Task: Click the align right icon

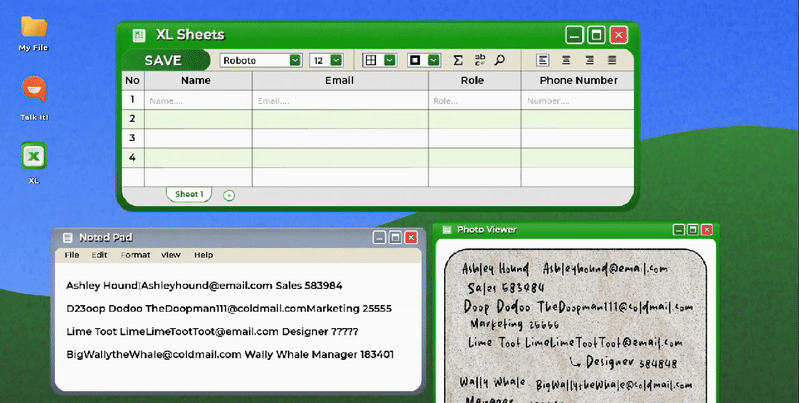Action: tap(589, 60)
